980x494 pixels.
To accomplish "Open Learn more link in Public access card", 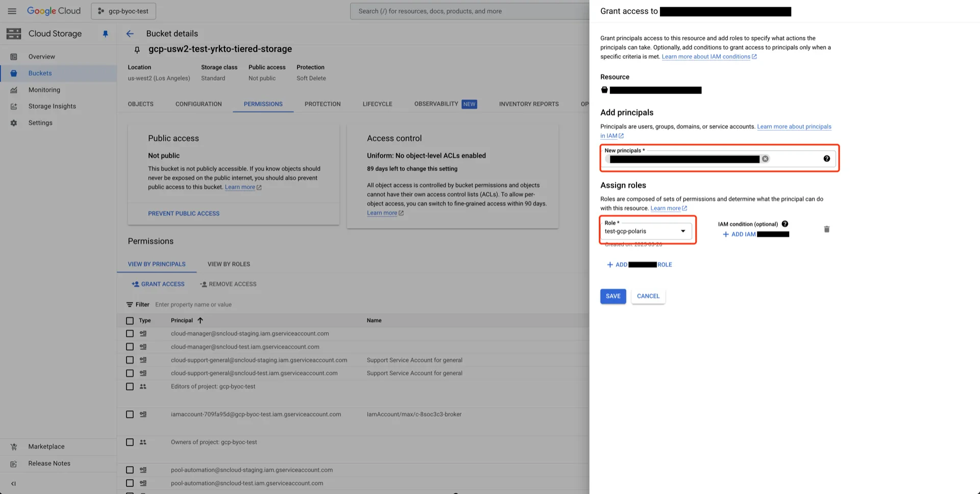I will coord(243,187).
